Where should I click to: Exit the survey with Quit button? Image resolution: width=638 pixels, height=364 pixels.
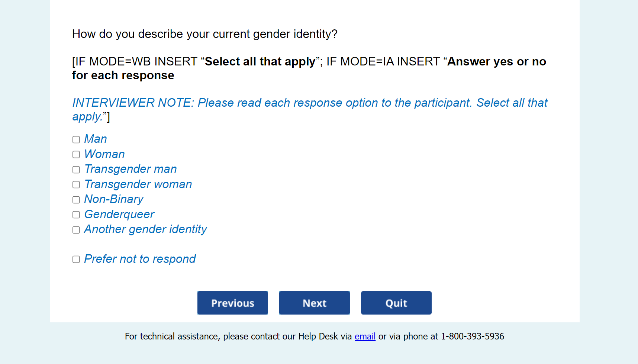396,303
